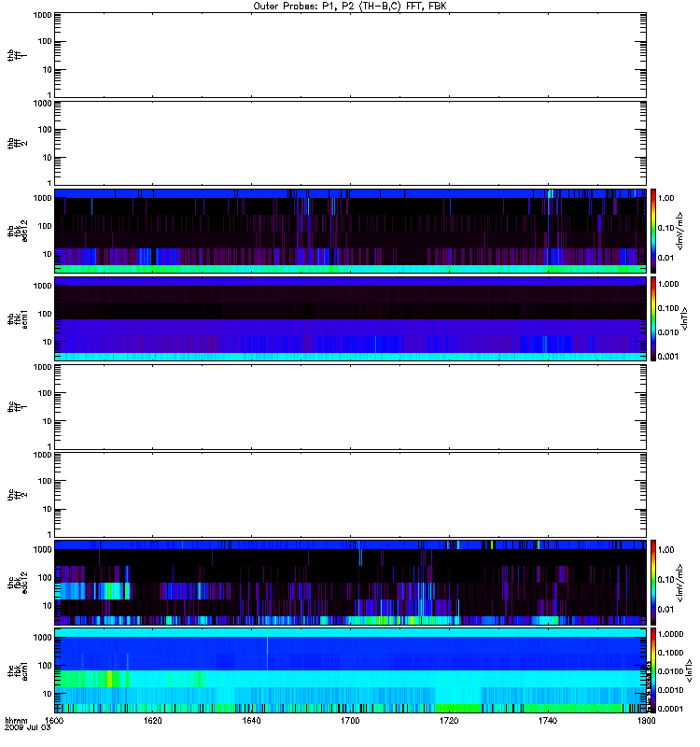Click the "<|nT|>" unit label beside thb scm1 color bar

pos(685,318)
